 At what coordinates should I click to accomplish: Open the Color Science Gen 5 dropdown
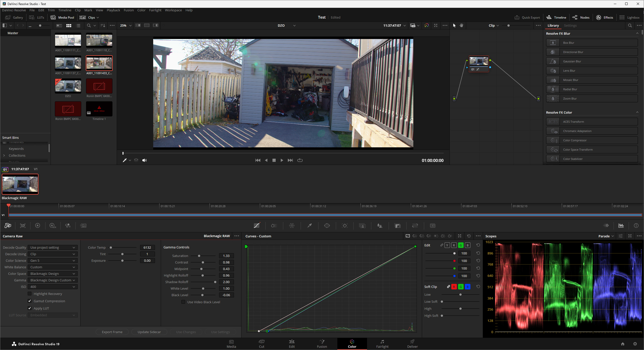pos(53,260)
